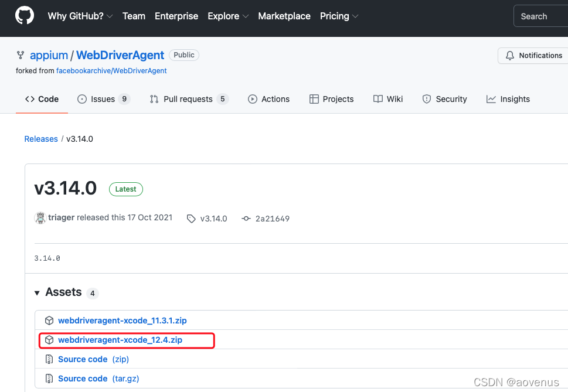Collapse the Assets section triangle
The width and height of the screenshot is (568, 392).
coord(37,293)
